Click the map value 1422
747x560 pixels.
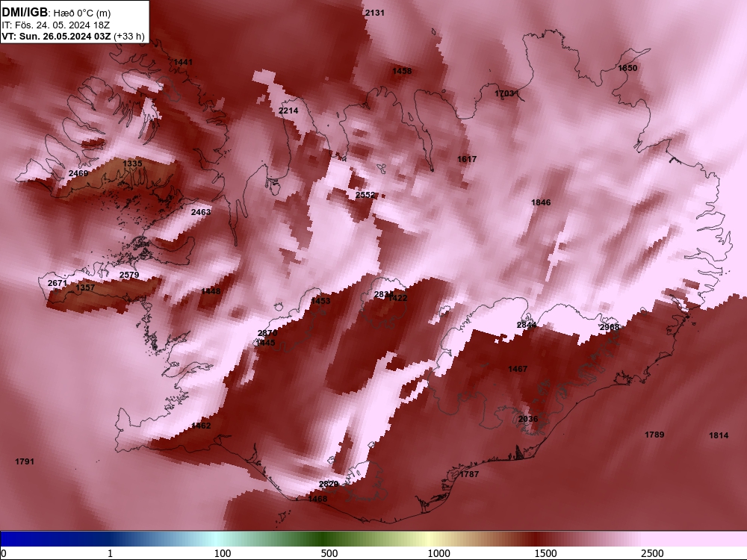coord(398,298)
